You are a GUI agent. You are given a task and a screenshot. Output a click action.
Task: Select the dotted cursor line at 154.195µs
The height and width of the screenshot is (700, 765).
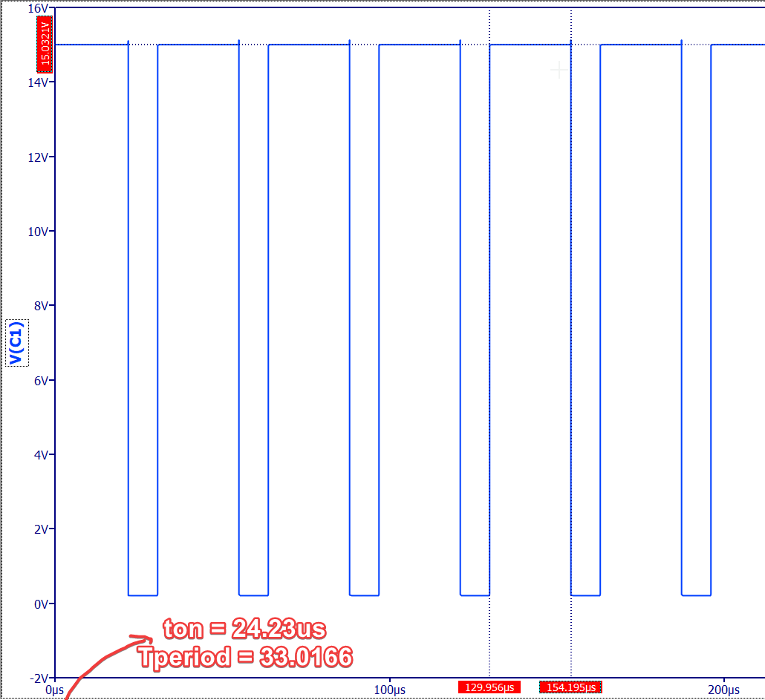pyautogui.click(x=570, y=297)
